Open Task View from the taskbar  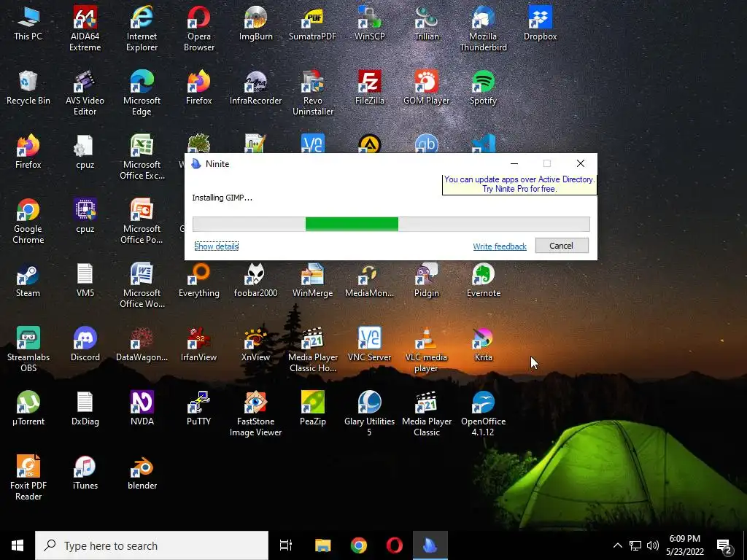coord(286,545)
